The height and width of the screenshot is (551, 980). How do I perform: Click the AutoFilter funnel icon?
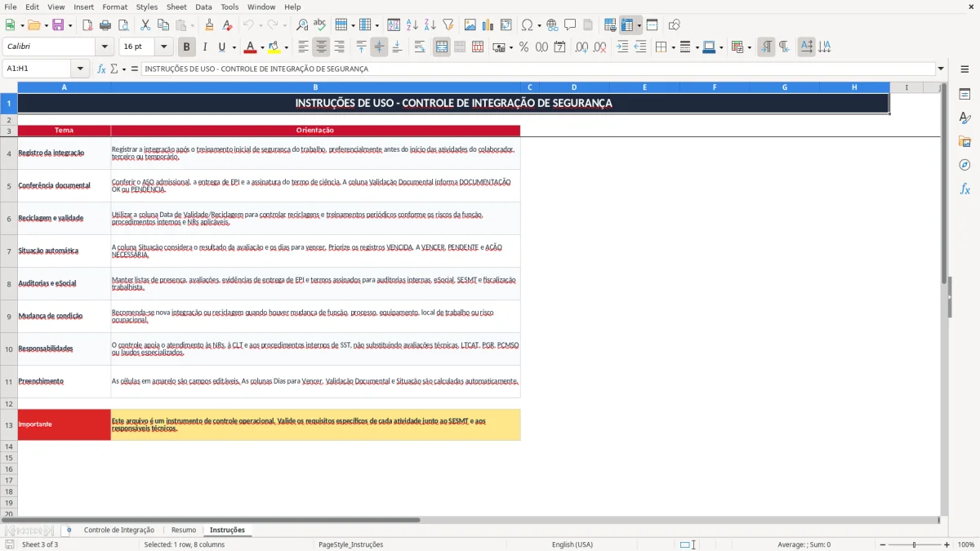[448, 25]
